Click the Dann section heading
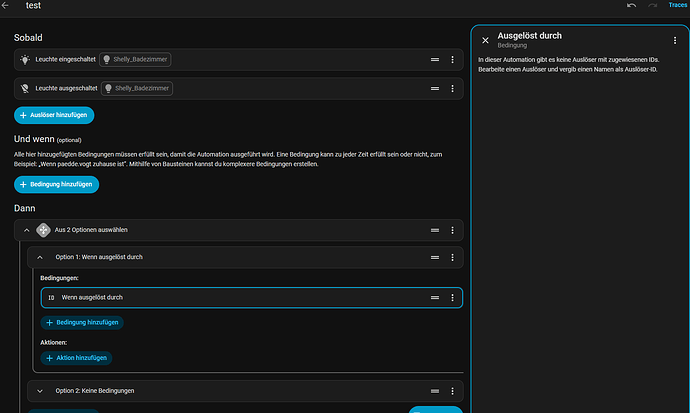This screenshot has height=413, width=690. 25,208
